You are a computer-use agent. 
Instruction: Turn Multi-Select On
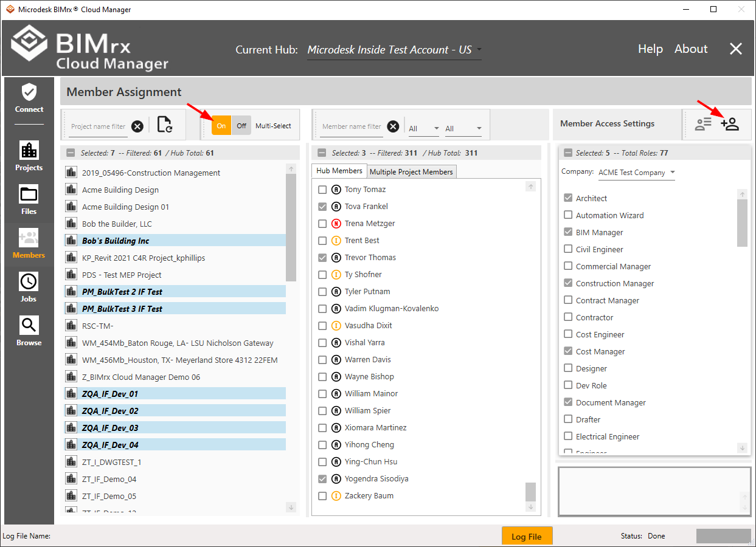221,126
